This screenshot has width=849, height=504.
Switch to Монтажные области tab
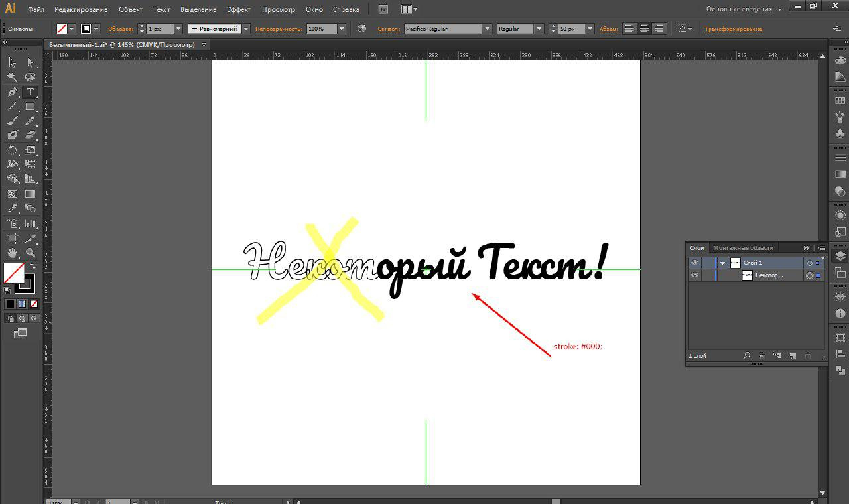[743, 248]
